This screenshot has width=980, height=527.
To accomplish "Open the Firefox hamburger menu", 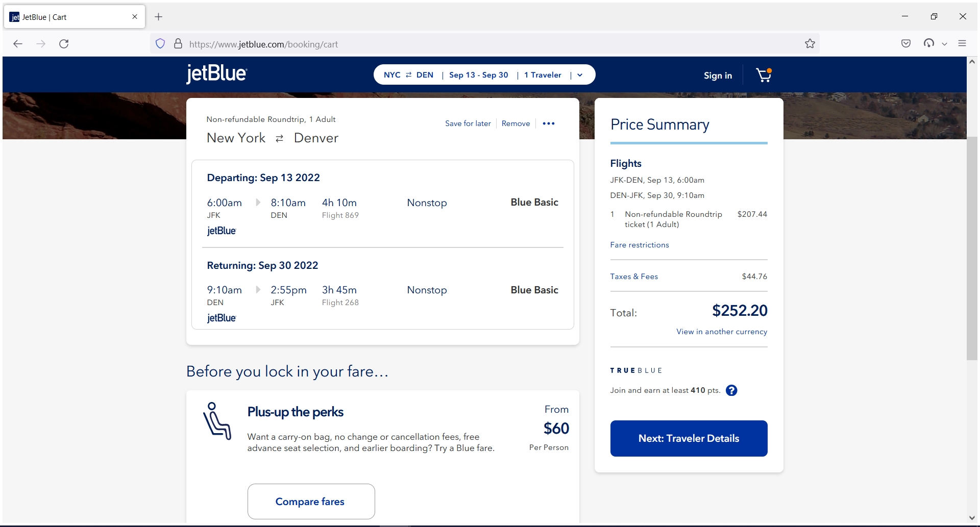I will click(x=963, y=43).
